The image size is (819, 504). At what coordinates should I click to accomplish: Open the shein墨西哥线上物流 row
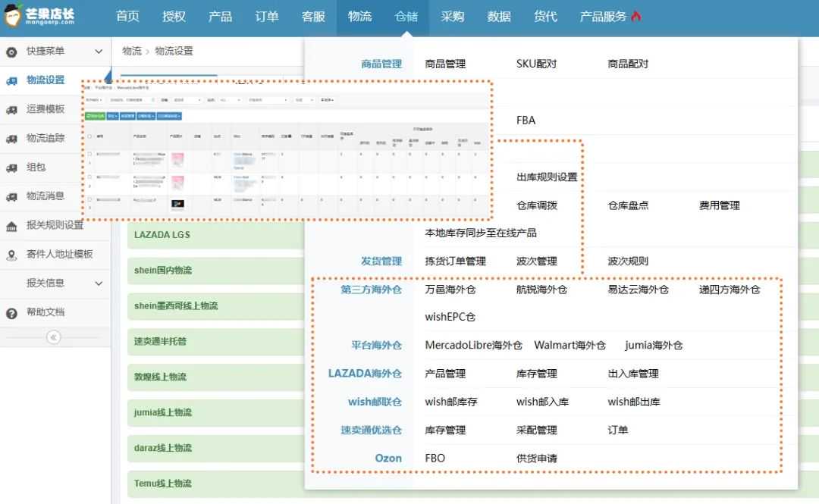[x=215, y=306]
